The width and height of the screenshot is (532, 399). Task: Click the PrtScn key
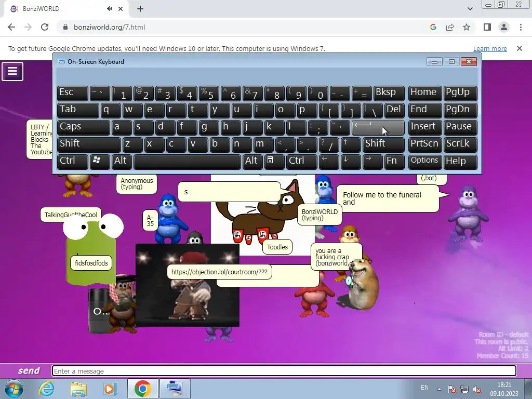pos(425,144)
